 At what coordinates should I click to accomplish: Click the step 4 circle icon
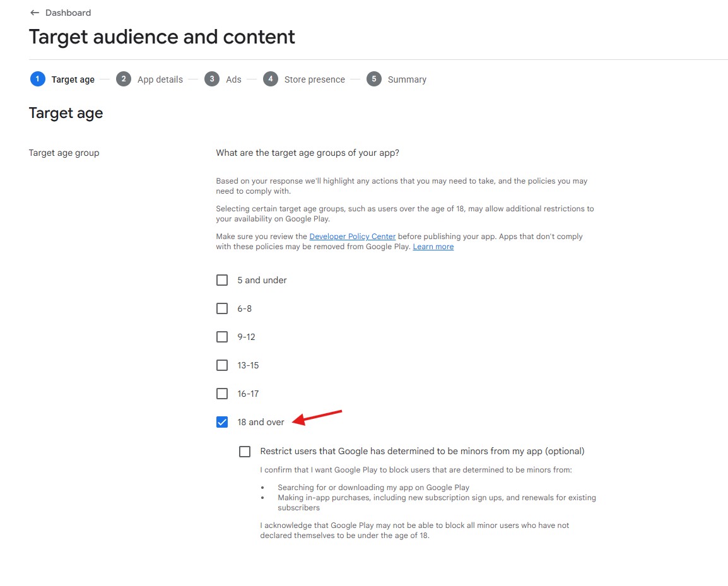coord(271,79)
